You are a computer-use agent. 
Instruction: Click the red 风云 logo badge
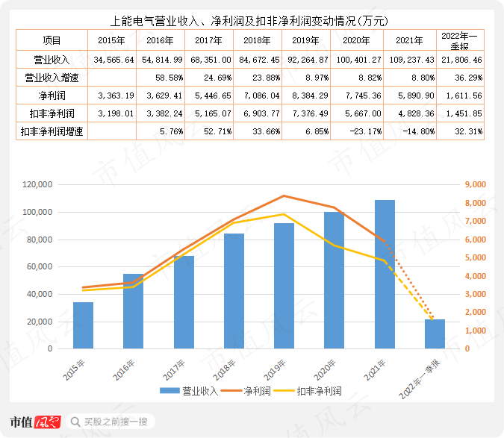(48, 422)
